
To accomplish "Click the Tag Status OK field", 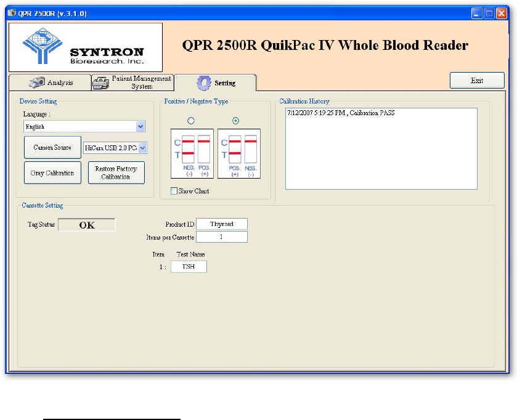I will [87, 225].
